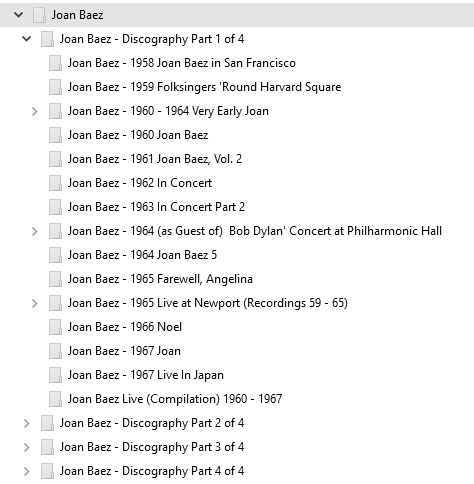Select 'Joan Baez - 1962 In Concert'
The width and height of the screenshot is (474, 484).
pyautogui.click(x=140, y=183)
